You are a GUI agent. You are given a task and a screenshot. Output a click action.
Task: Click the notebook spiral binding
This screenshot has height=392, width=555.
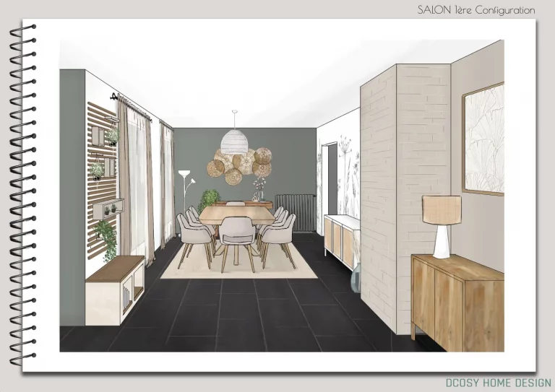coord(22,195)
